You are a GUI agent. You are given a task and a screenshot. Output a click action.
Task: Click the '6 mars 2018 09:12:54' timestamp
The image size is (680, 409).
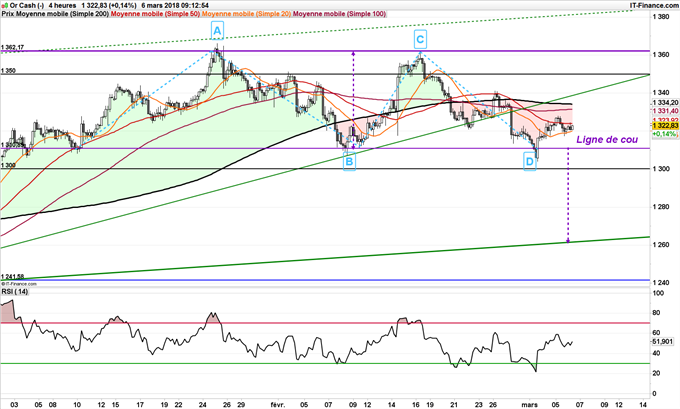(x=175, y=6)
